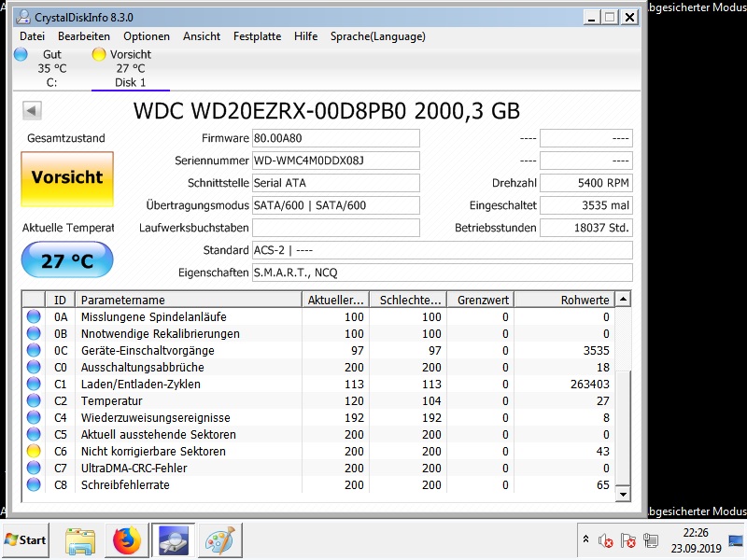Open the Hilfe menu
Screen dimensions: 747x560
coord(306,36)
